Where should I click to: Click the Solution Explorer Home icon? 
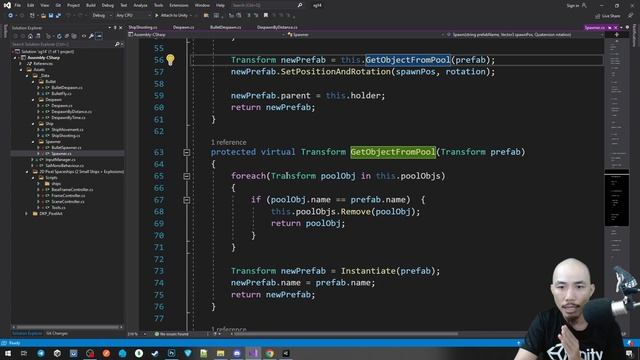pos(30,36)
